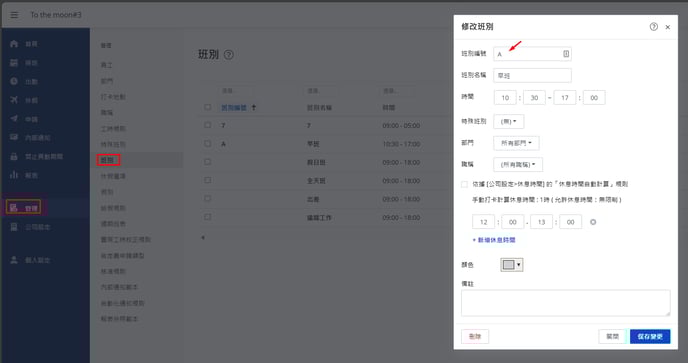Open 員工 in the 管理 submenu
The image size is (688, 363).
107,65
